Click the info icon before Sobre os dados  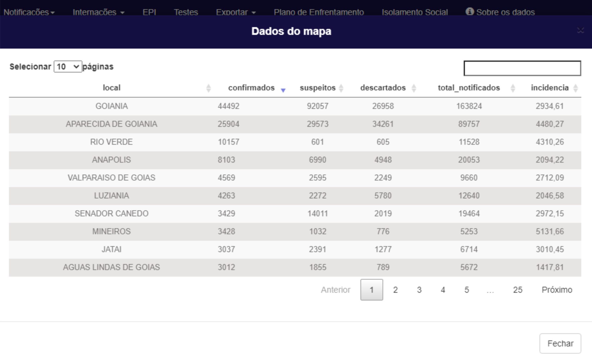pos(469,11)
